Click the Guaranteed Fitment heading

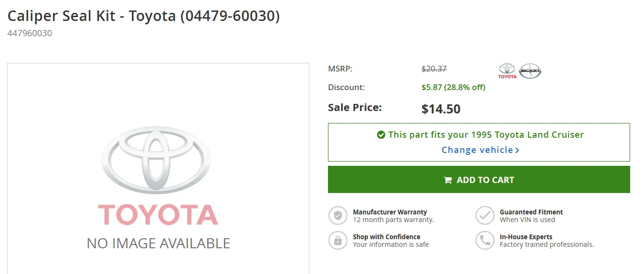531,212
